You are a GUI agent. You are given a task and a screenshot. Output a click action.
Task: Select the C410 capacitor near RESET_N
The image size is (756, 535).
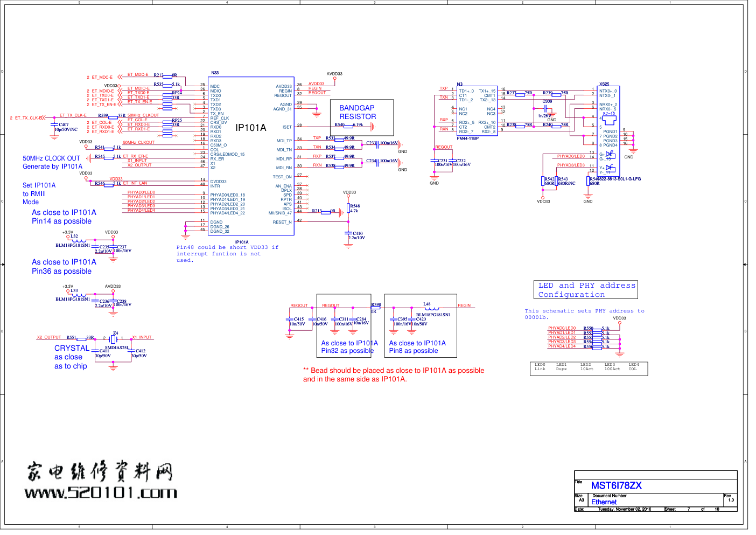348,233
